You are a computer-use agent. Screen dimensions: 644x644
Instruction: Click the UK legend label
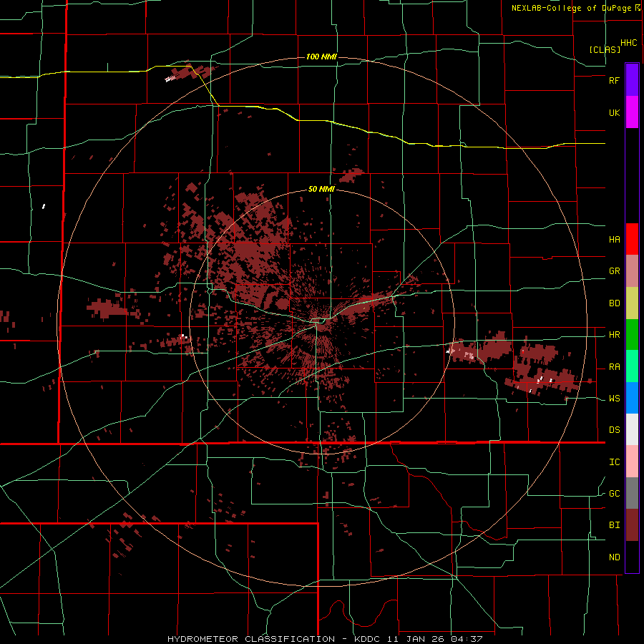615,112
